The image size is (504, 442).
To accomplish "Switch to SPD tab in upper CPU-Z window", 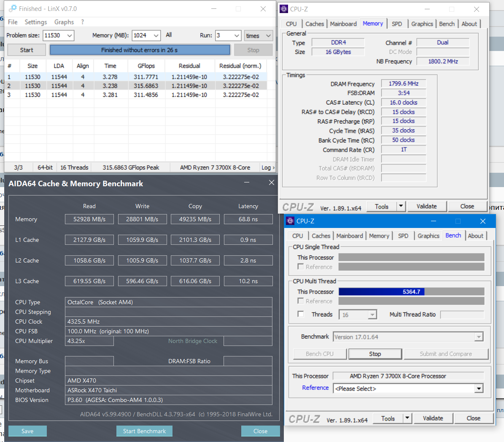I will pyautogui.click(x=397, y=24).
